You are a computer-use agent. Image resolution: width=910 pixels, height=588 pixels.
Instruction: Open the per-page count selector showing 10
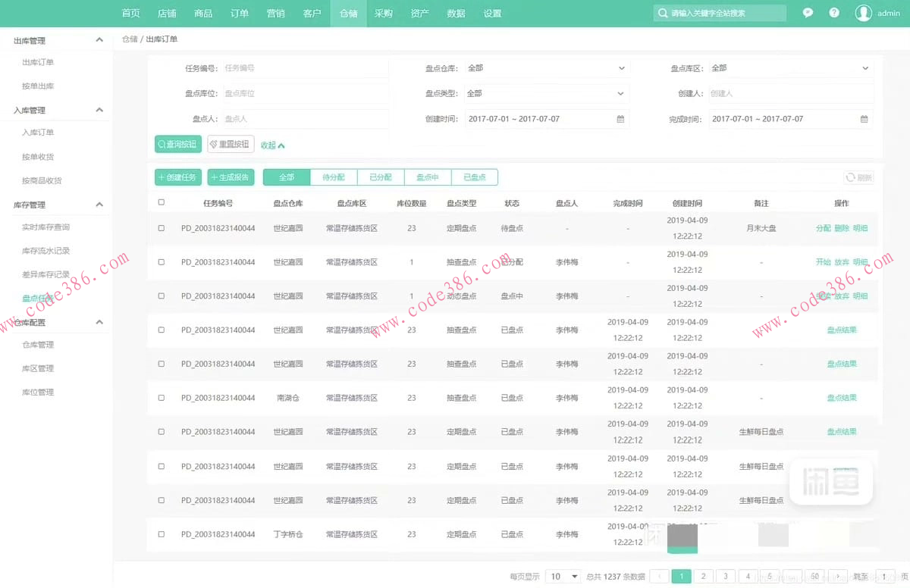point(563,577)
